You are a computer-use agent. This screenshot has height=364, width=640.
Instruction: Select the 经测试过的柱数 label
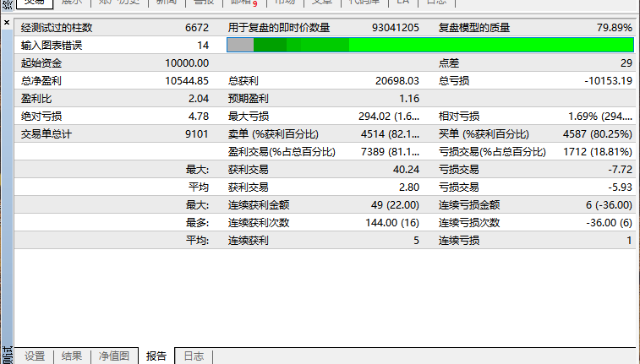click(57, 28)
